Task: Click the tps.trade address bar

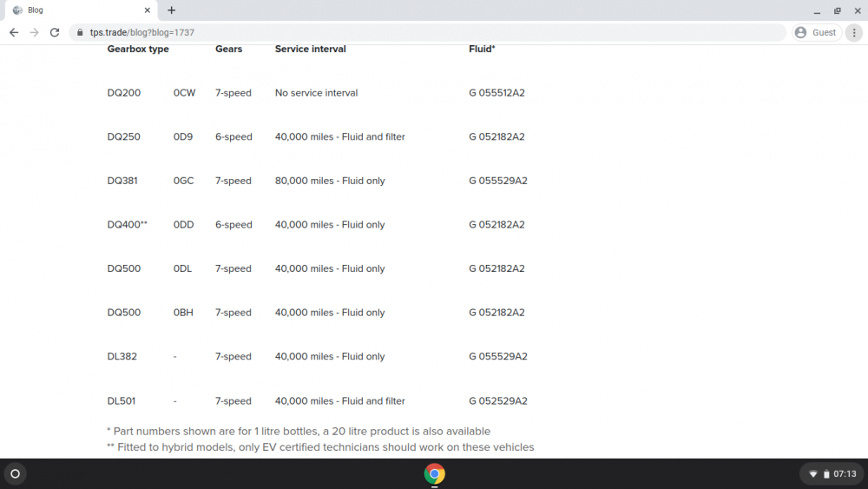Action: coord(426,33)
